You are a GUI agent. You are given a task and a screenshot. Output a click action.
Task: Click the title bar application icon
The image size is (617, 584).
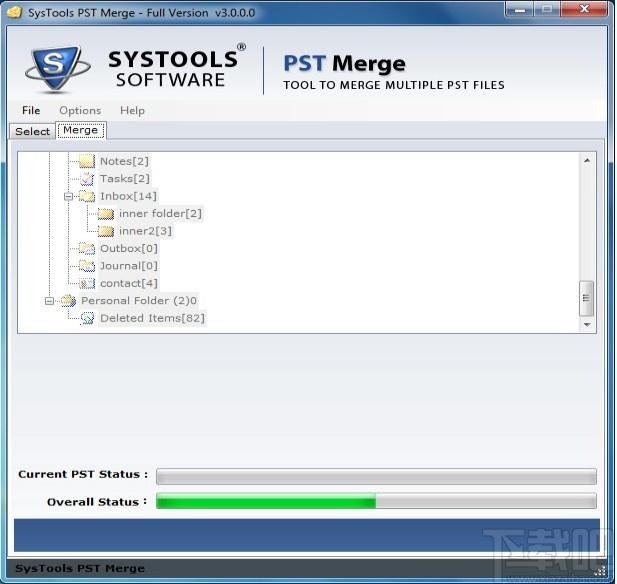(x=14, y=12)
